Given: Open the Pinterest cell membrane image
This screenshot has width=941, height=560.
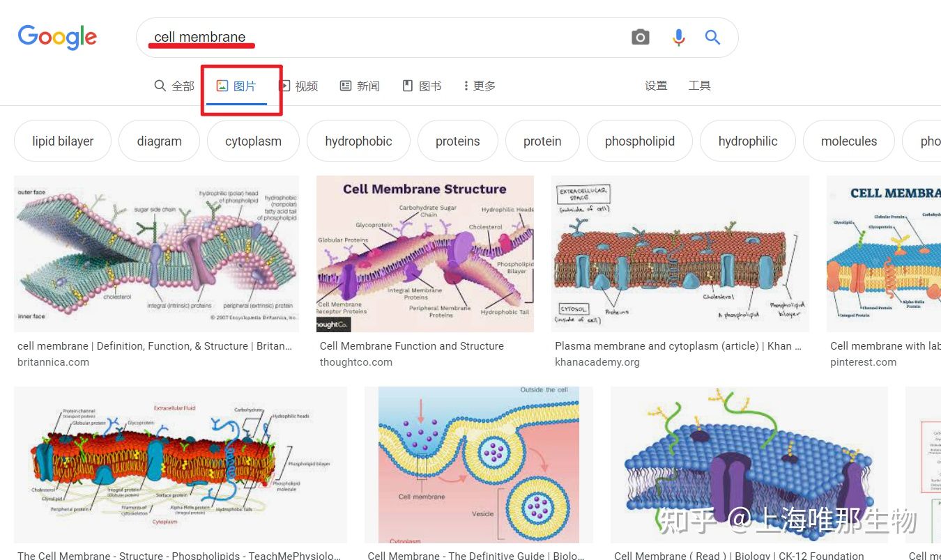Looking at the screenshot, I should (x=884, y=254).
